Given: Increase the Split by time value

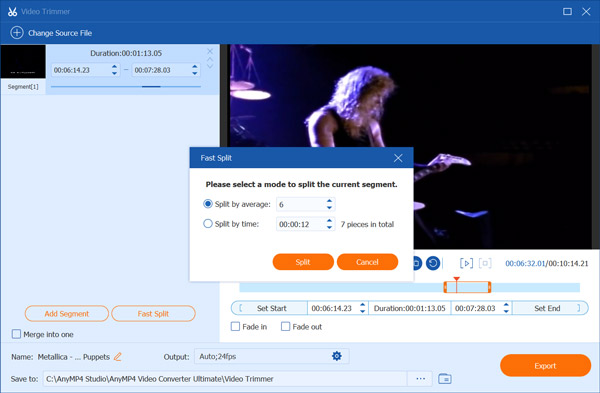Looking at the screenshot, I should 329,220.
